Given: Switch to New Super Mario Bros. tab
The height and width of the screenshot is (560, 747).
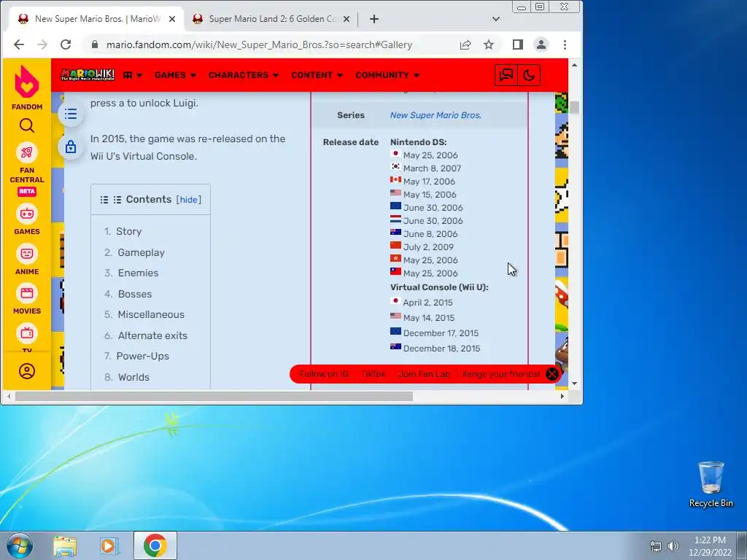Looking at the screenshot, I should coord(97,19).
